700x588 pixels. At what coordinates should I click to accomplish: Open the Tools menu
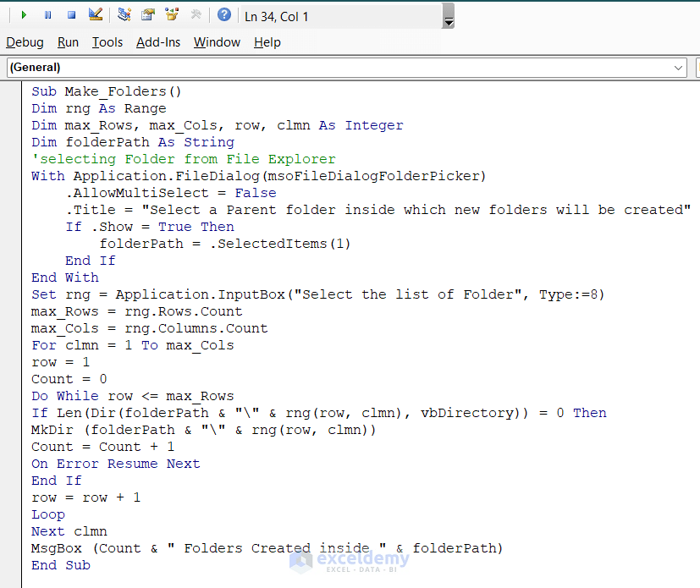(x=107, y=42)
